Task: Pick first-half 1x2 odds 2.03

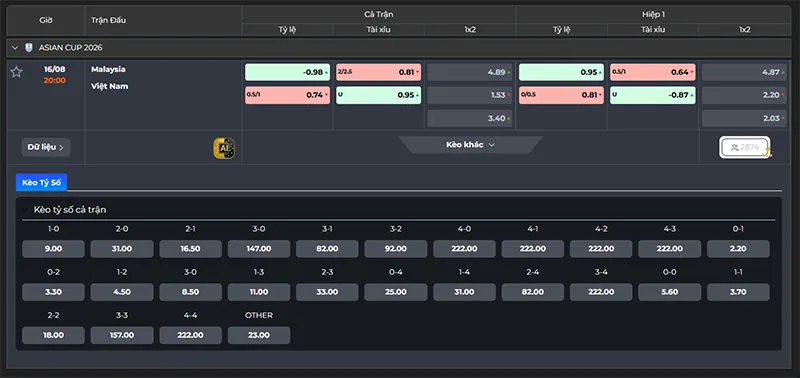Action: 744,118
